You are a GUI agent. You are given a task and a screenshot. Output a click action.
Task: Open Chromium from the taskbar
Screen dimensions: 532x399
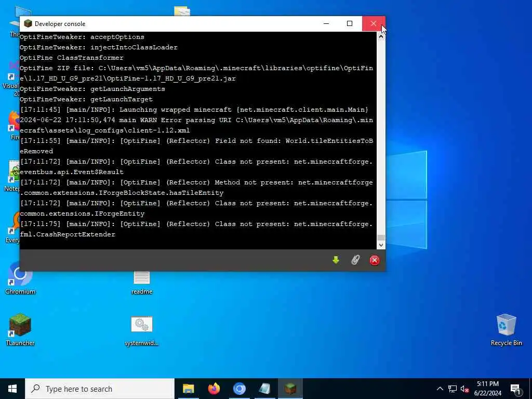coord(239,389)
